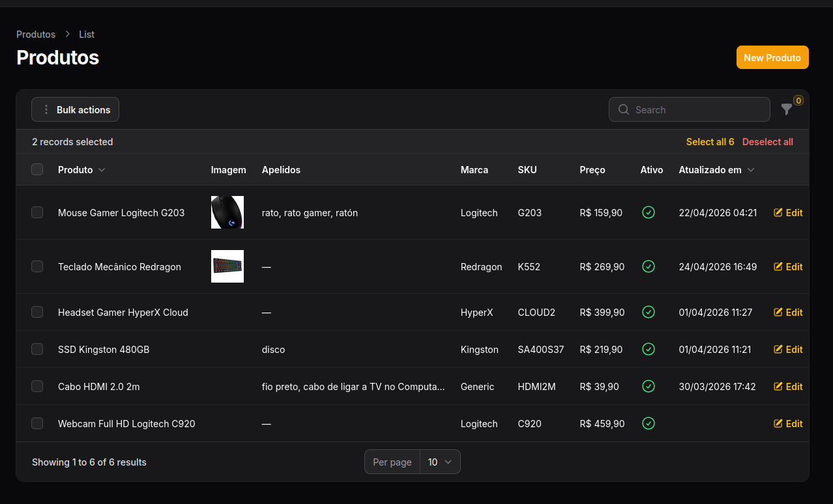Screen dimensions: 833x504
Task: Click the active check icon for SSD Kingston 480GB
Action: 649,349
